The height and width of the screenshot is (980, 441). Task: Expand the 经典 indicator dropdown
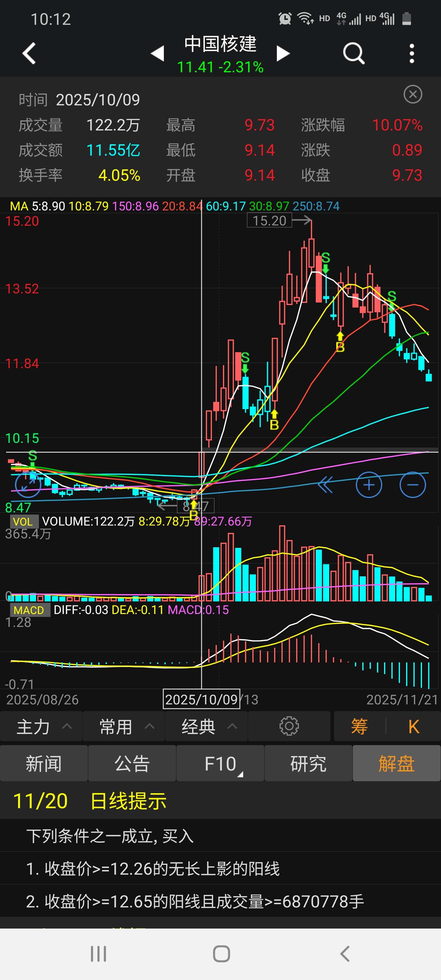207,726
